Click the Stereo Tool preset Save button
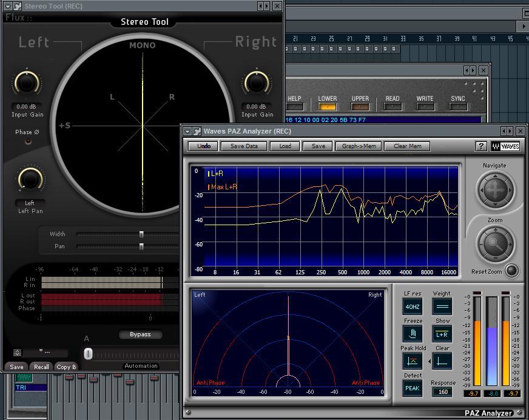529x420 pixels. 16,367
